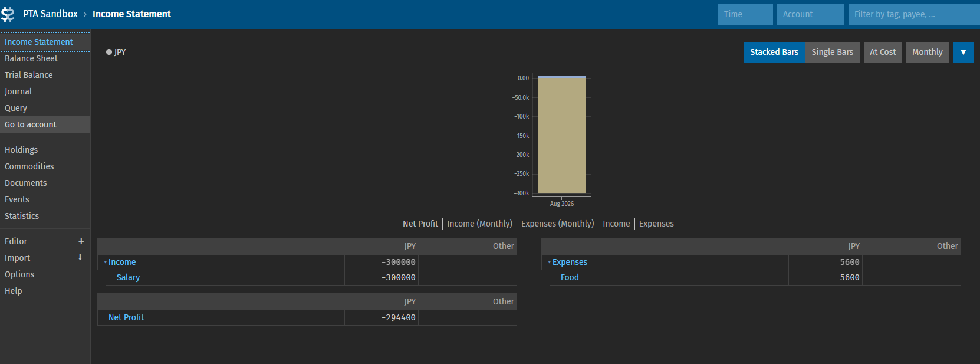Open the Import page
980x364 pixels.
click(x=35, y=258)
